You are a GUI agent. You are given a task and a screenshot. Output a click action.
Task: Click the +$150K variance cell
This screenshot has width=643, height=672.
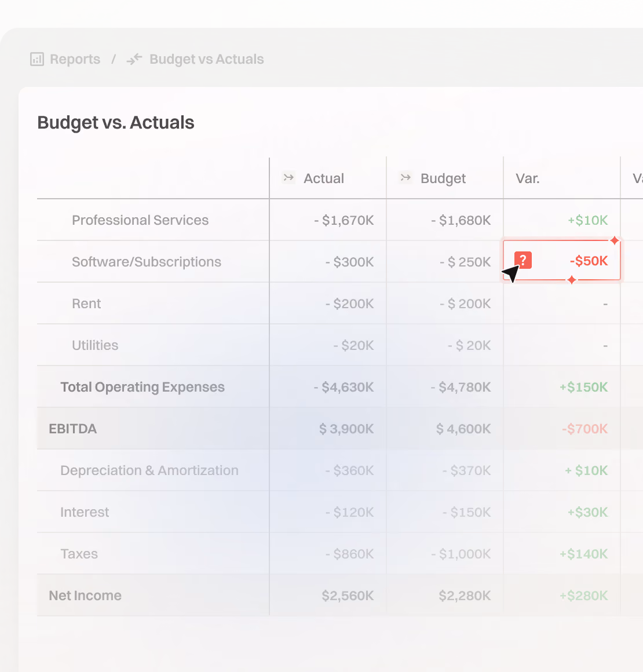583,387
